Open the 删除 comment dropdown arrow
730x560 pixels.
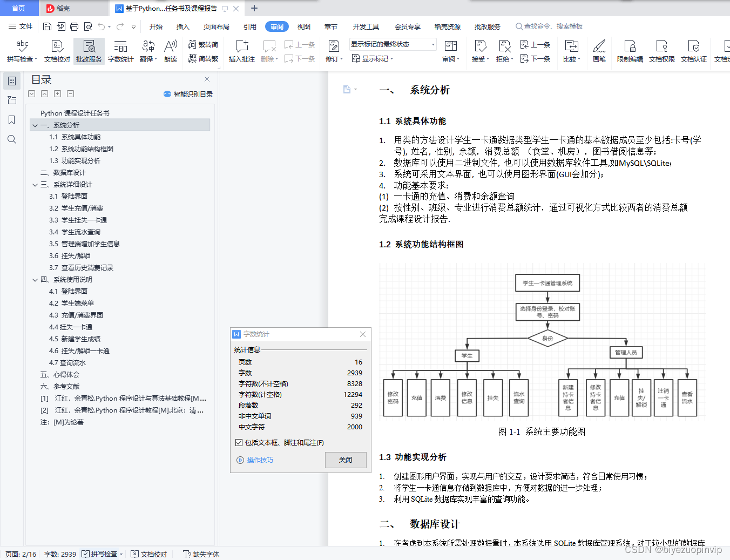(277, 59)
